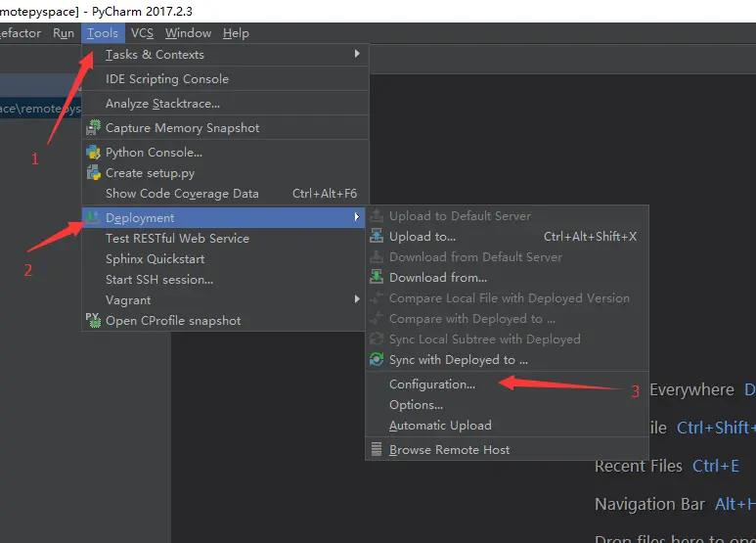Click Compare with Deployed to icon
Viewport: 756px width, 543px height.
377,318
